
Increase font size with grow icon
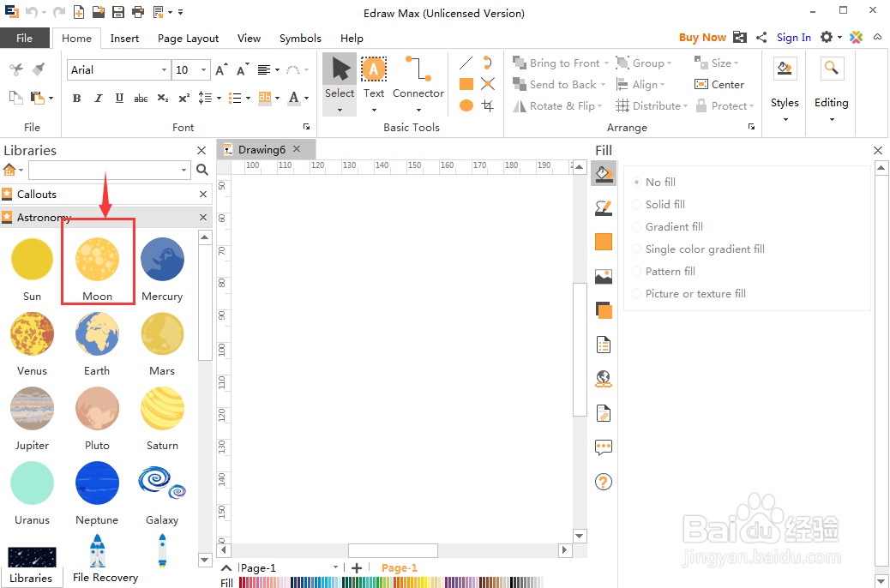222,69
